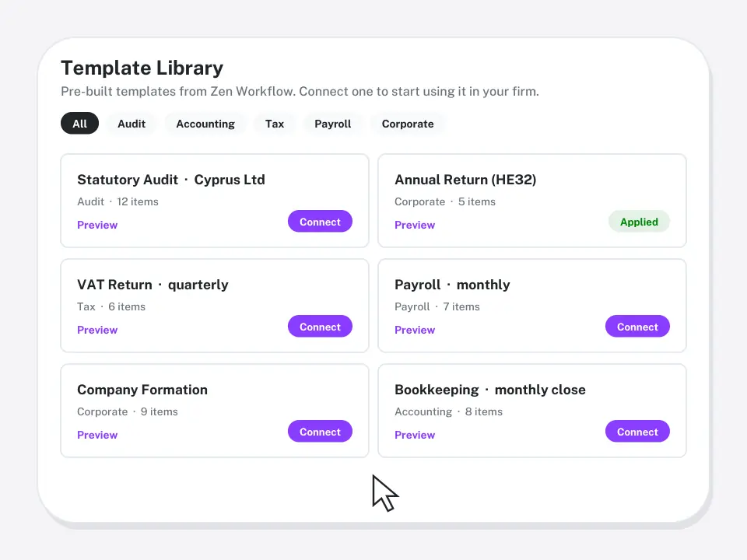This screenshot has width=747, height=560.
Task: Filter templates by Accounting
Action: point(205,124)
